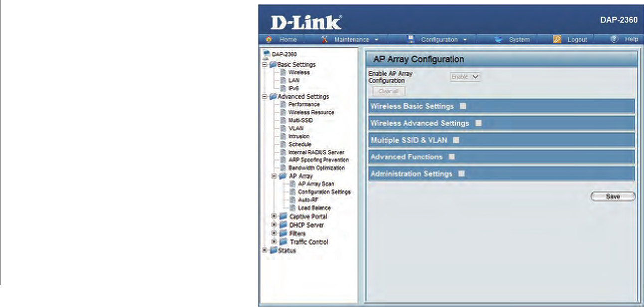Open Internal RADIUS Server page

tap(316, 152)
